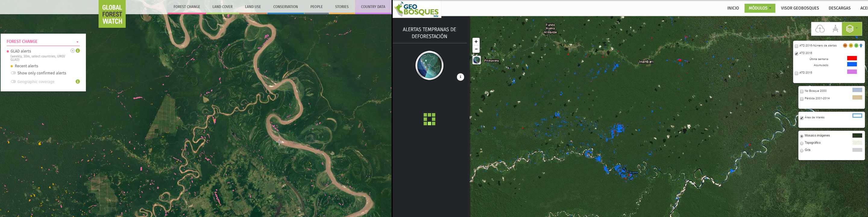Select the Mosaico imágenes basemap radio
This screenshot has width=868, height=217.
(802, 136)
